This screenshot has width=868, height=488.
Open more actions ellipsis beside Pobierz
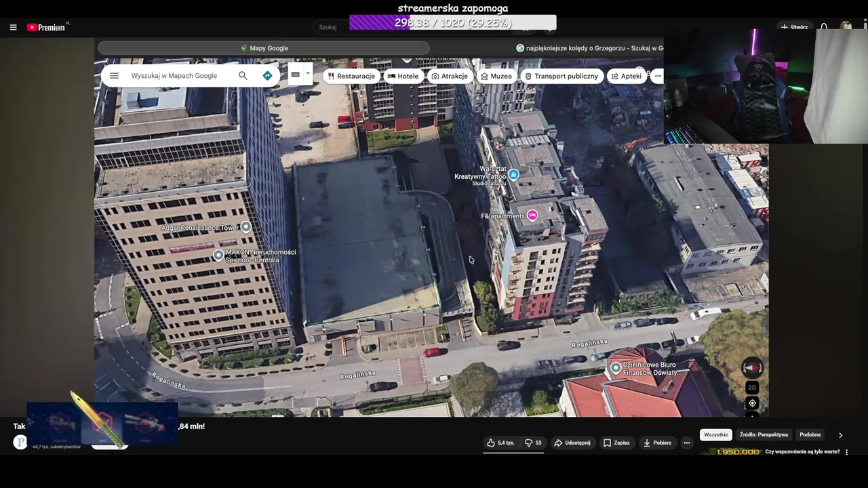(x=687, y=443)
